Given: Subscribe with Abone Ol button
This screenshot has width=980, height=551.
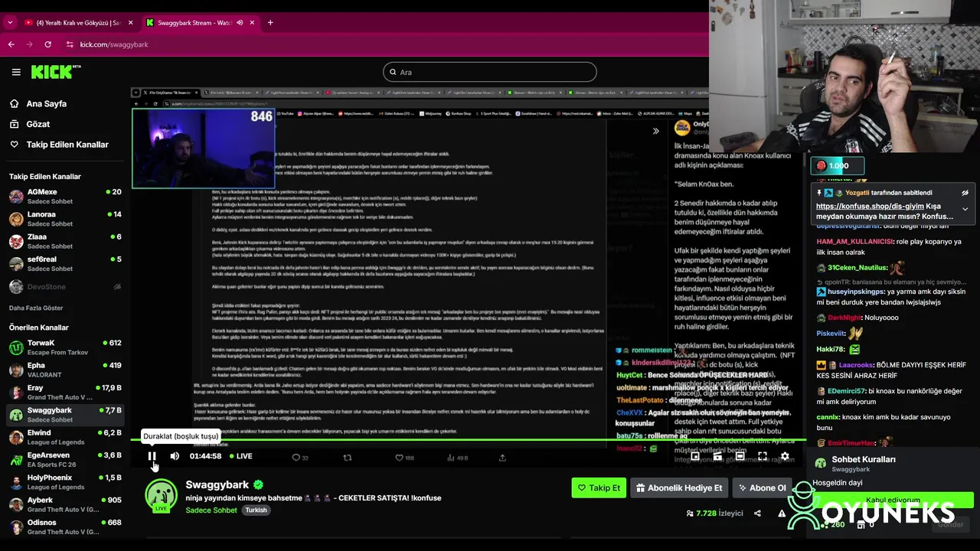Looking at the screenshot, I should pos(762,487).
